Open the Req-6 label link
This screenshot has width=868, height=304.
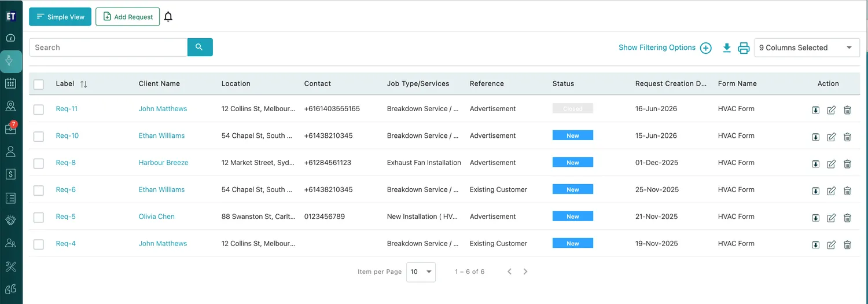[x=66, y=189]
